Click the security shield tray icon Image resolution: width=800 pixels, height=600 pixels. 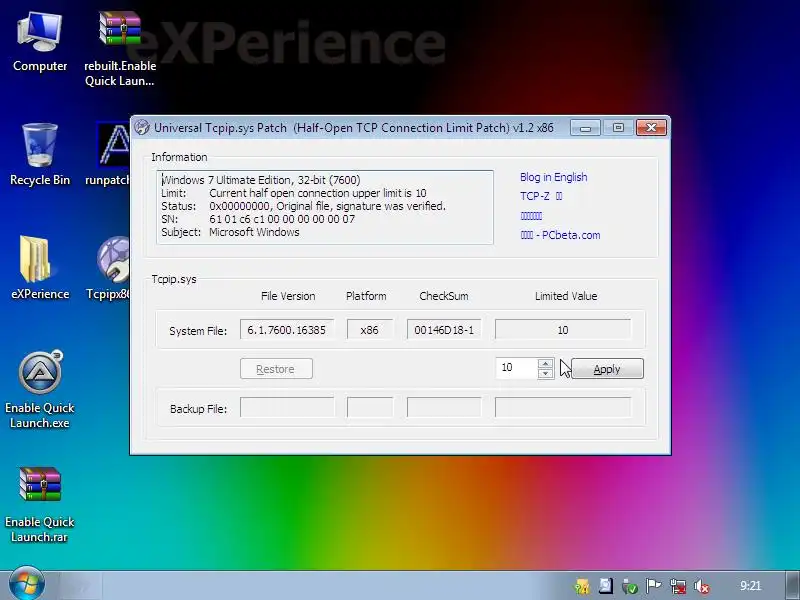coord(582,586)
